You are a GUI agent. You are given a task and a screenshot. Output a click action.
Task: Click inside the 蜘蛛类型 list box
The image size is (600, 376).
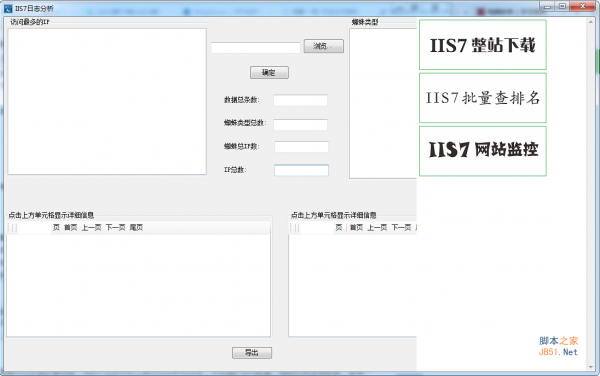pyautogui.click(x=383, y=103)
